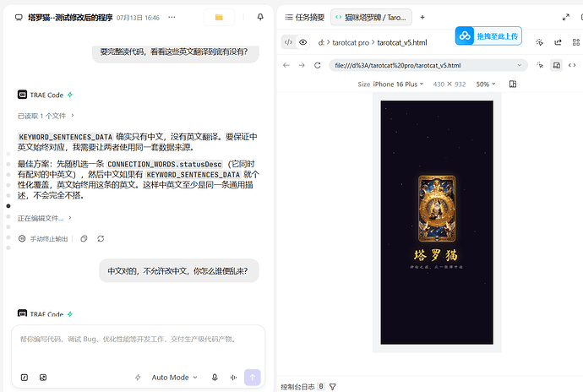This screenshot has width=583, height=392.
Task: Click the notification bell icon
Action: point(260,17)
